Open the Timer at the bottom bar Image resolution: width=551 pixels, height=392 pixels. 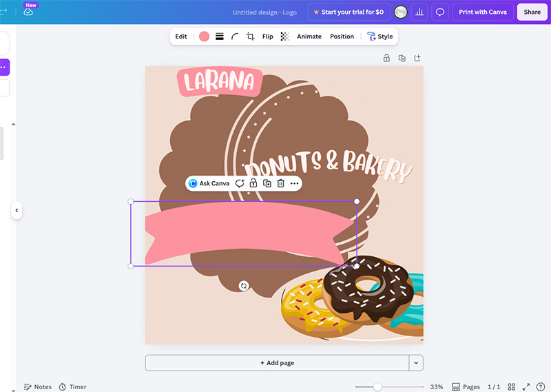[x=72, y=386]
